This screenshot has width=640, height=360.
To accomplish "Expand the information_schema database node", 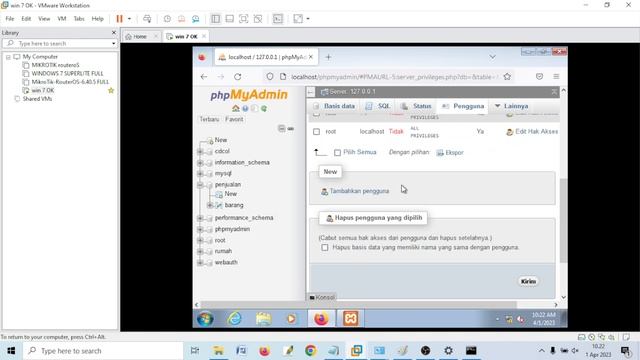I will point(200,163).
